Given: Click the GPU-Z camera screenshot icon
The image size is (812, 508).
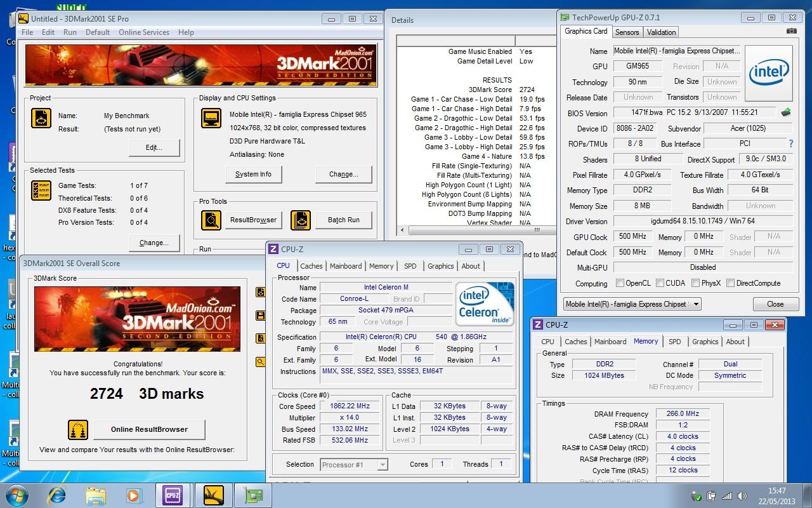Looking at the screenshot, I should [x=791, y=31].
